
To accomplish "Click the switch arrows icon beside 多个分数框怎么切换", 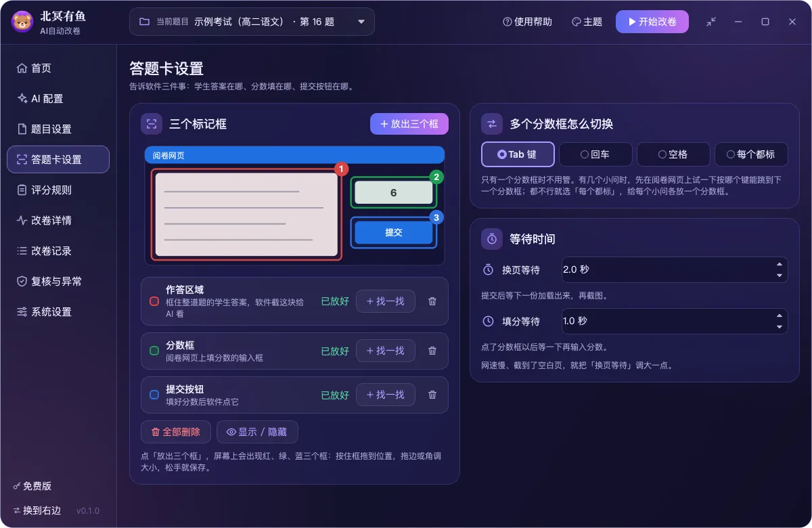I will (x=492, y=124).
